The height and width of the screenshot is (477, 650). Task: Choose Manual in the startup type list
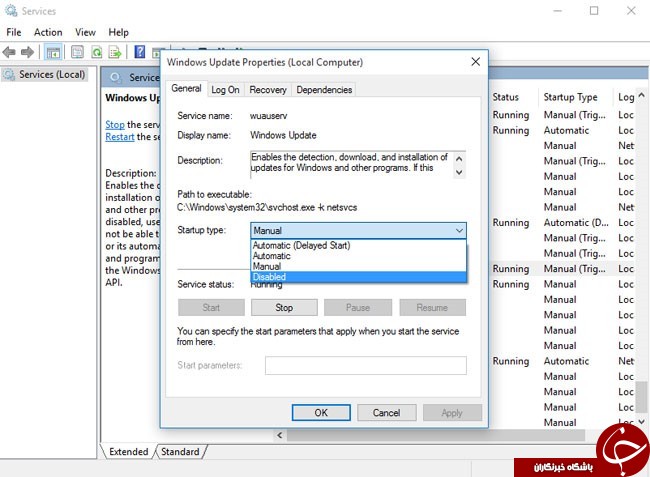[358, 266]
